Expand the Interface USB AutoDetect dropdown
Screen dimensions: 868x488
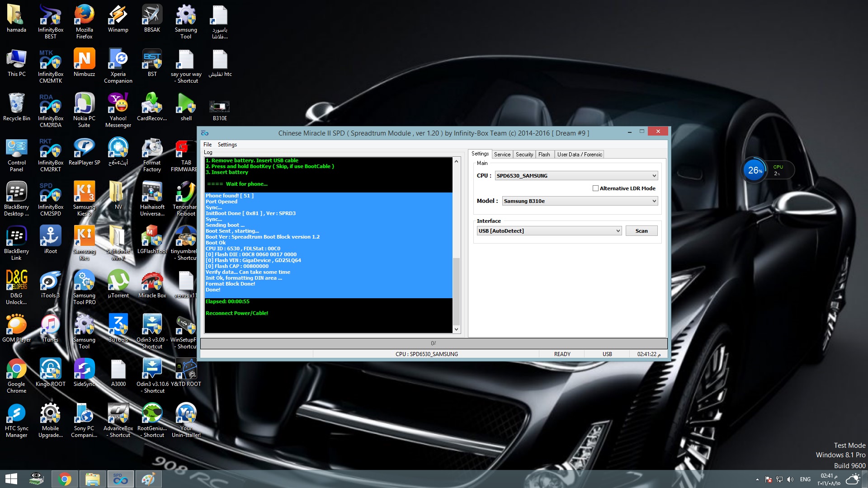[618, 231]
